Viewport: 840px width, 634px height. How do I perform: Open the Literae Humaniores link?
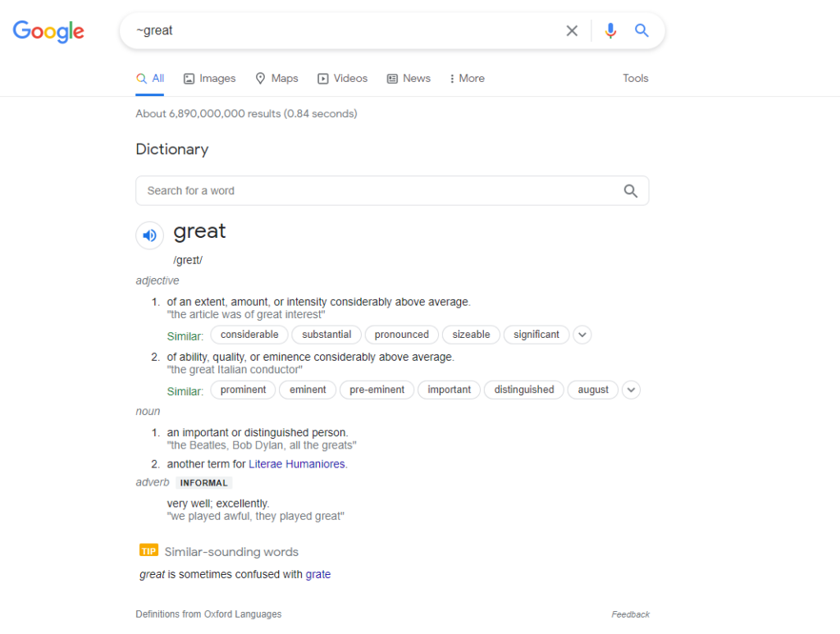point(296,464)
